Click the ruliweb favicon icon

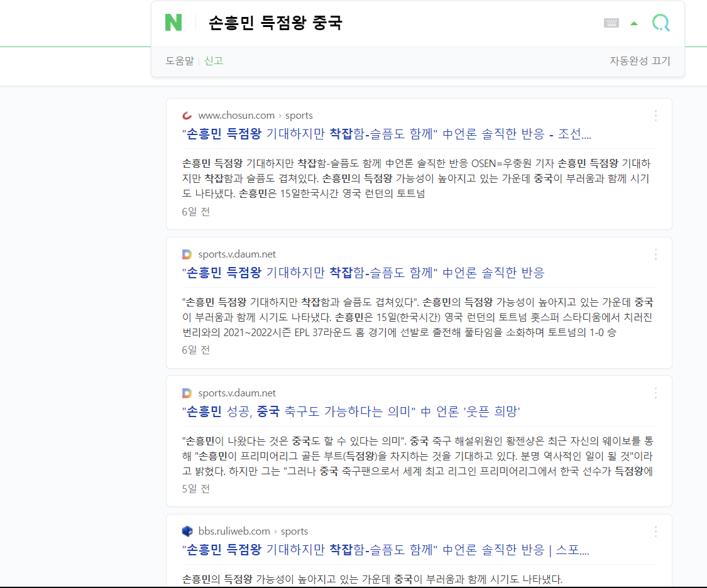coord(187,531)
